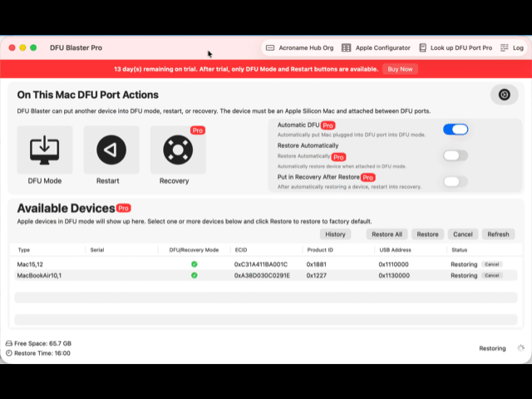Turn on Put in Recovery After Restore
This screenshot has height=399, width=532.
pyautogui.click(x=456, y=181)
